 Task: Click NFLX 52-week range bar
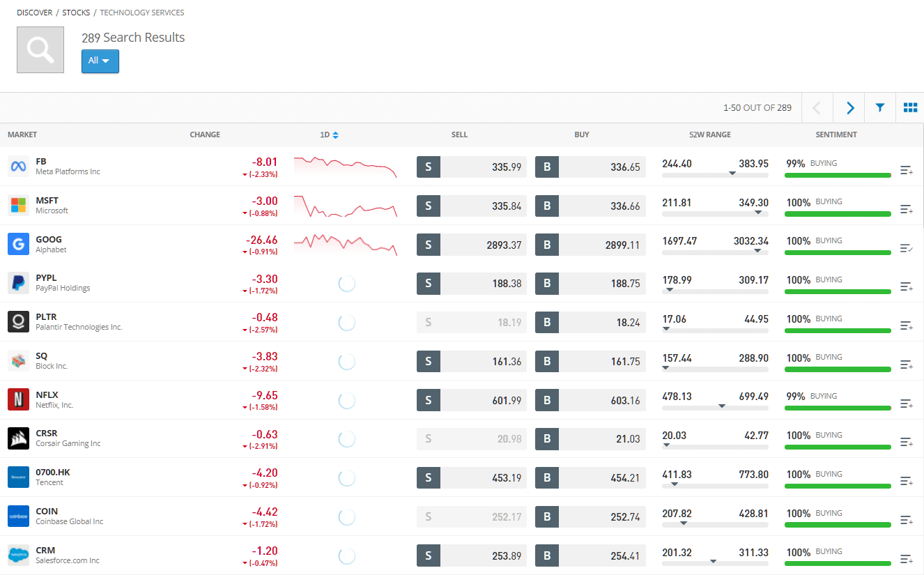pos(715,407)
